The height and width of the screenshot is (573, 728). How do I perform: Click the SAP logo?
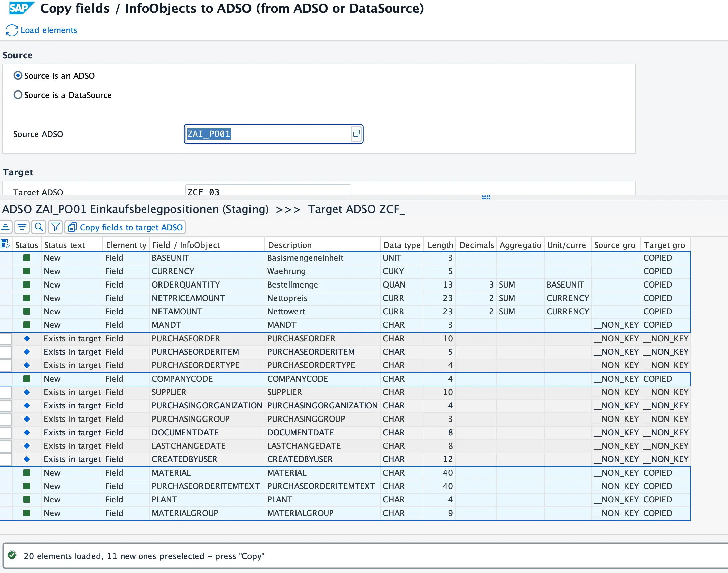pyautogui.click(x=21, y=8)
